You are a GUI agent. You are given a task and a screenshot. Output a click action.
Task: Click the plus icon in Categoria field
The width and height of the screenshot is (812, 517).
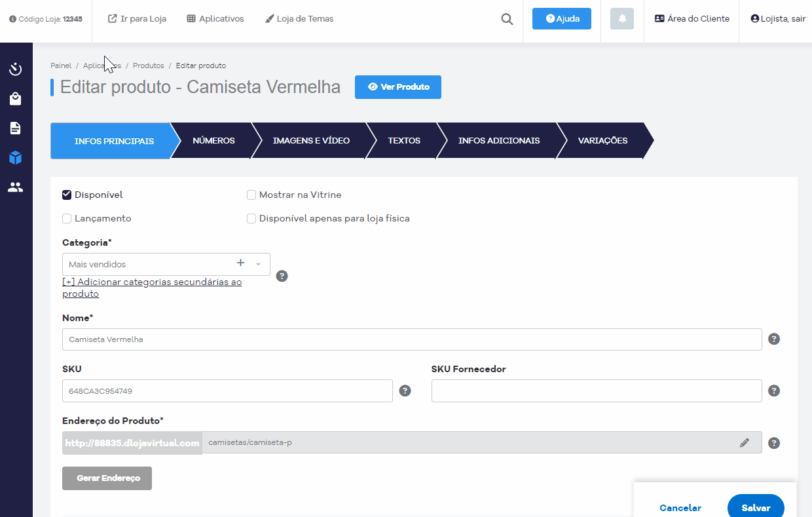tap(240, 263)
